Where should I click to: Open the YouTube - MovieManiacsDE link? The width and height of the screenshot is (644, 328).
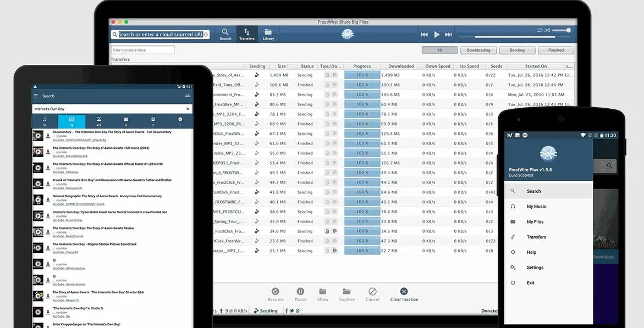(x=70, y=156)
